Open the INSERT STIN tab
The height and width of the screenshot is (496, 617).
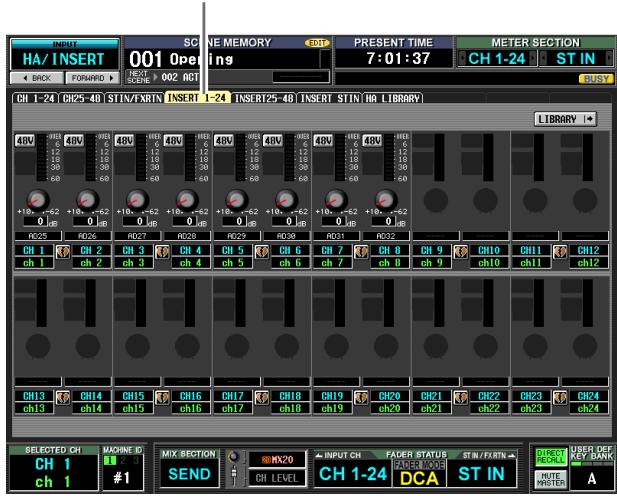pyautogui.click(x=330, y=98)
